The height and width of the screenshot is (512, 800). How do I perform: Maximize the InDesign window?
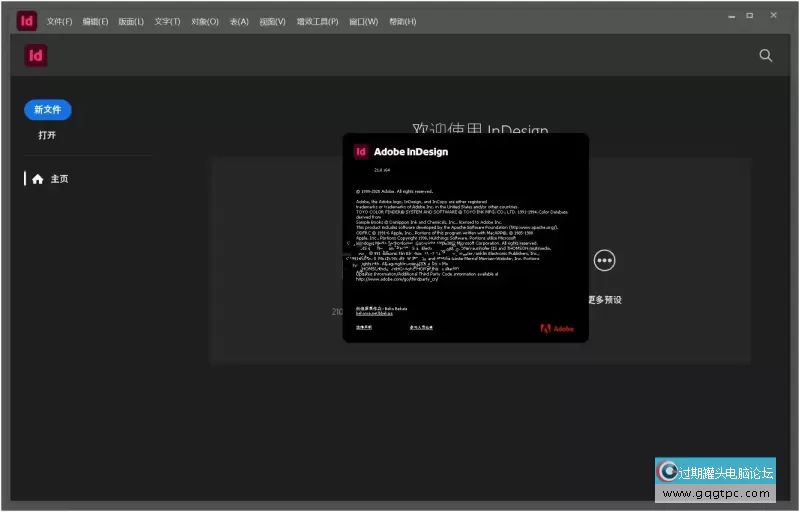[x=749, y=15]
